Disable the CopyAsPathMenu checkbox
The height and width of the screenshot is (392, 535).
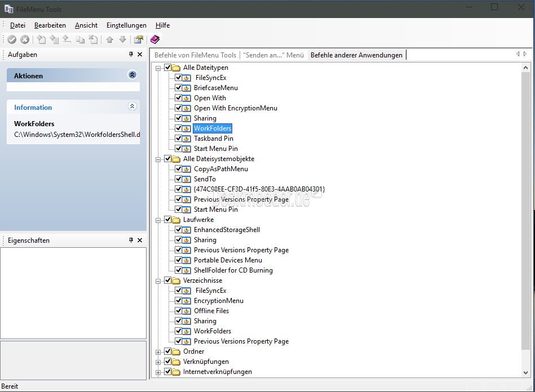(179, 169)
